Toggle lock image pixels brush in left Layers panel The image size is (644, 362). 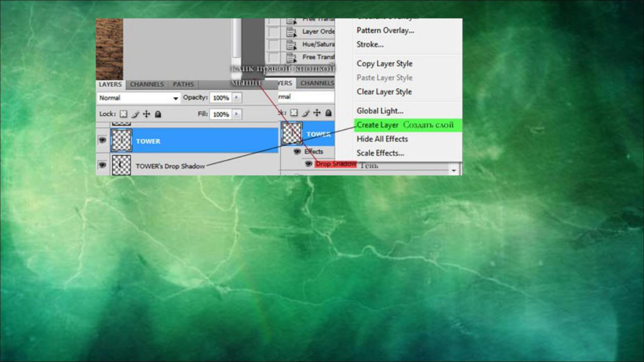[135, 114]
